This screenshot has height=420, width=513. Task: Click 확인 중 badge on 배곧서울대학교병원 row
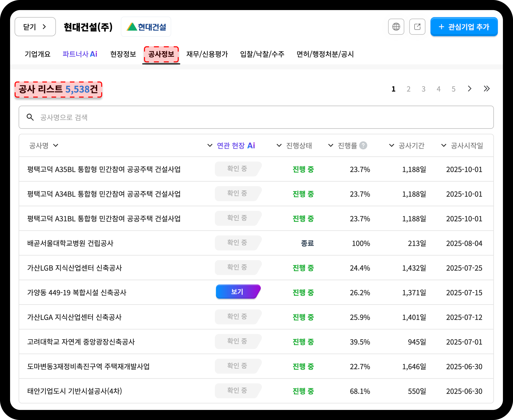pyautogui.click(x=238, y=243)
